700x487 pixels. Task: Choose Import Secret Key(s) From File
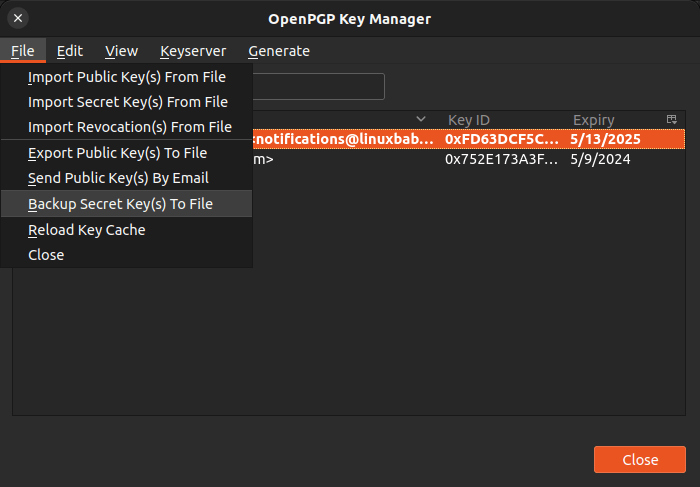tap(128, 102)
